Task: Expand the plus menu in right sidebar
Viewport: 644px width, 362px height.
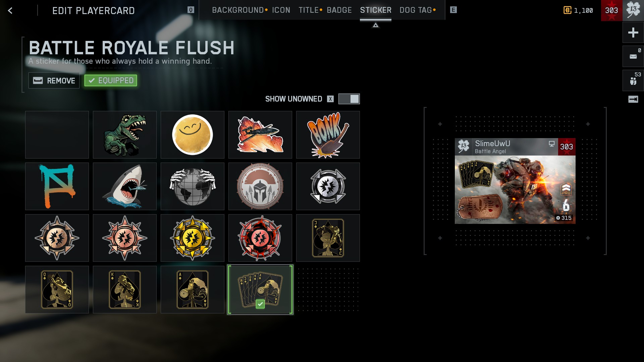Action: [633, 33]
